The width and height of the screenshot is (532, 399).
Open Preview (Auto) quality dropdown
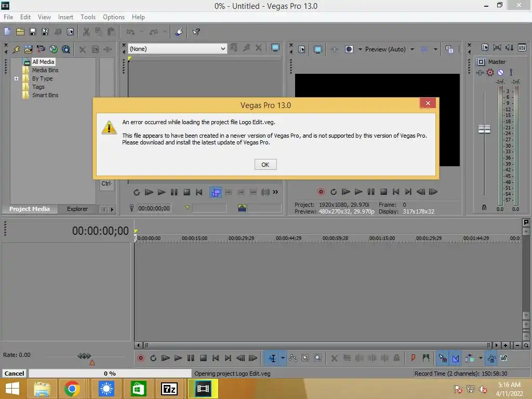[x=412, y=49]
